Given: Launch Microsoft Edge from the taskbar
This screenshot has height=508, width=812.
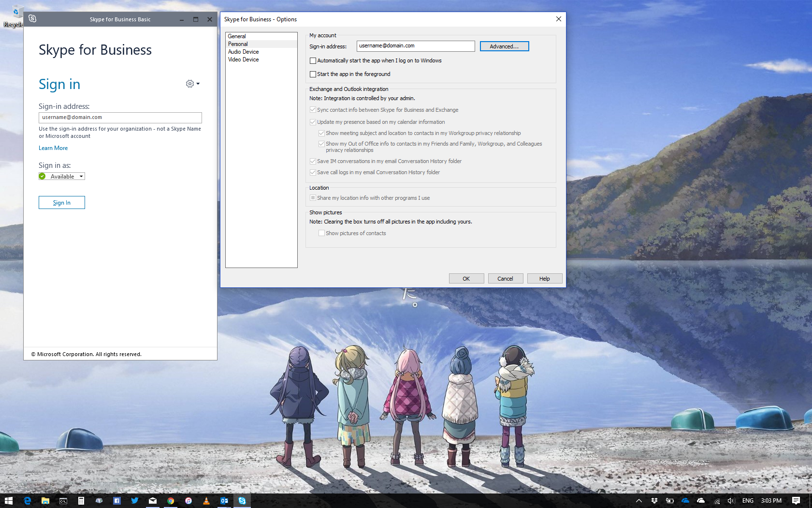Looking at the screenshot, I should 27,501.
